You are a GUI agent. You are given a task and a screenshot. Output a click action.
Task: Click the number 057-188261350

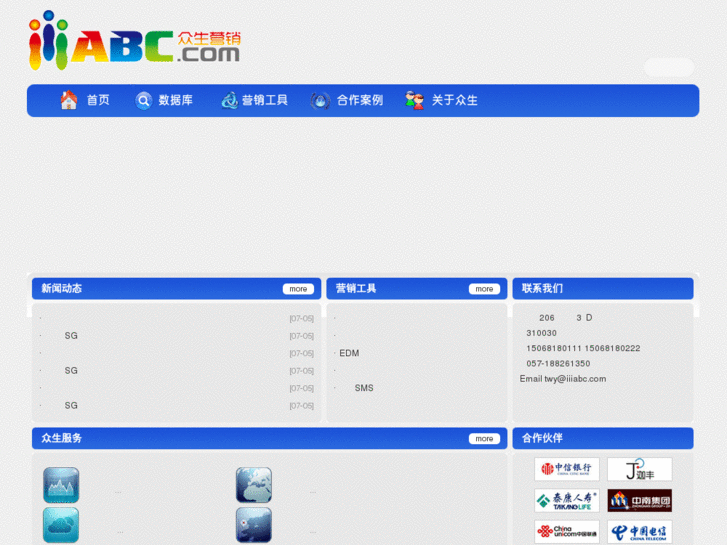(x=558, y=364)
